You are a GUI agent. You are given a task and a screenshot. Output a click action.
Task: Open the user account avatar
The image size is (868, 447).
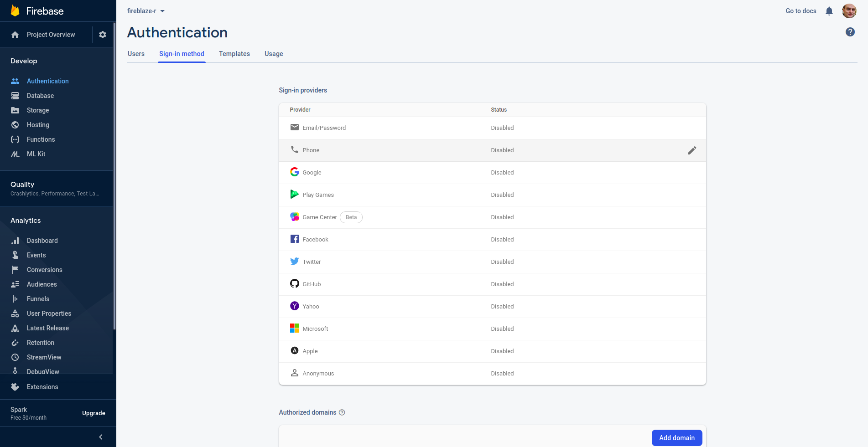click(x=849, y=11)
